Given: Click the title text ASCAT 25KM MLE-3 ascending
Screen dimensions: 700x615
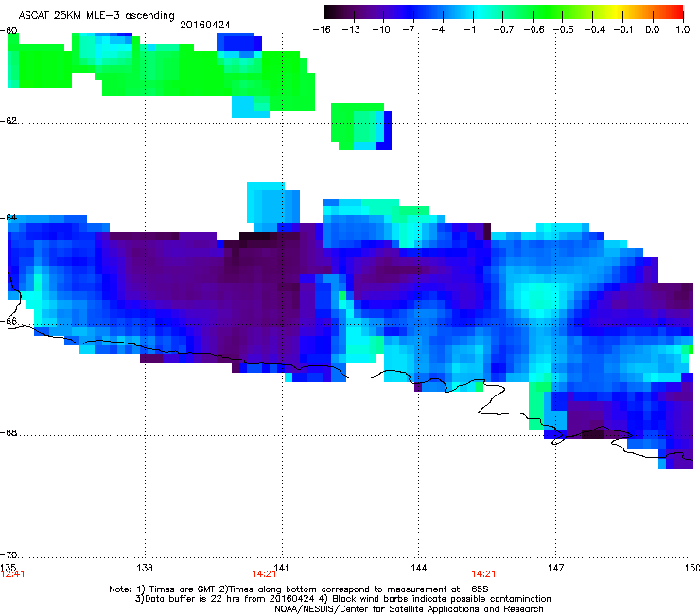Looking at the screenshot, I should pos(96,15).
